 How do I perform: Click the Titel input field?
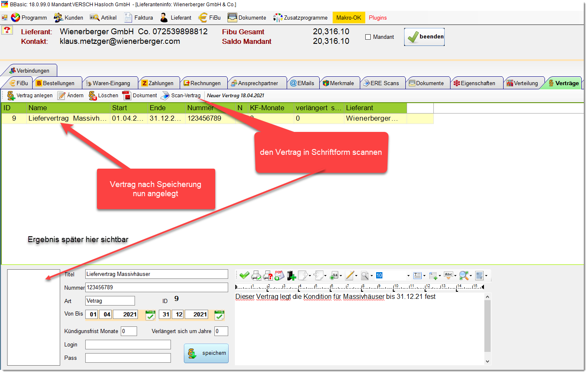click(157, 274)
